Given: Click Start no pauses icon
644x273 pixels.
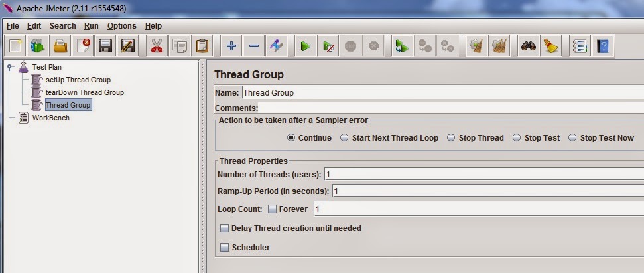Looking at the screenshot, I should click(x=328, y=46).
